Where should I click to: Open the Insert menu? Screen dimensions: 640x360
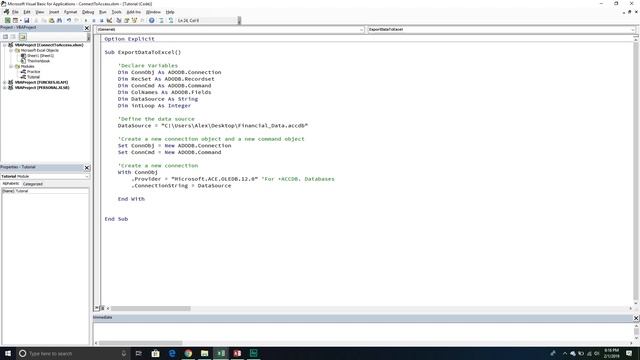point(54,12)
